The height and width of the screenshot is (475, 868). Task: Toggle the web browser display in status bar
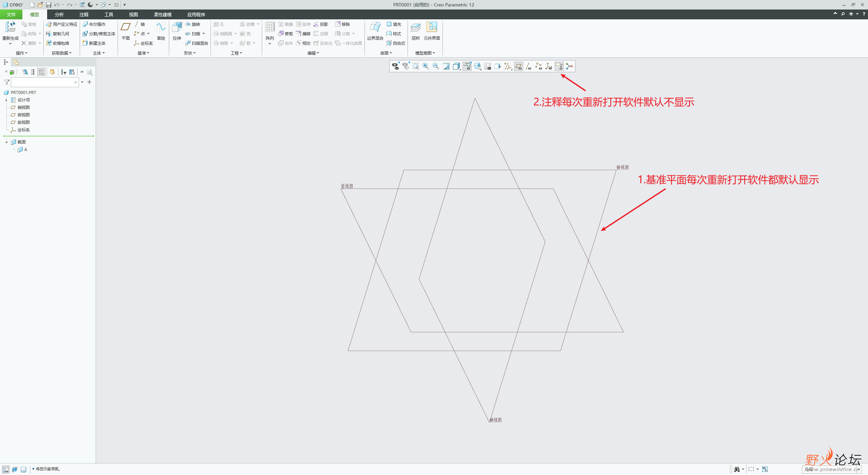point(15,470)
